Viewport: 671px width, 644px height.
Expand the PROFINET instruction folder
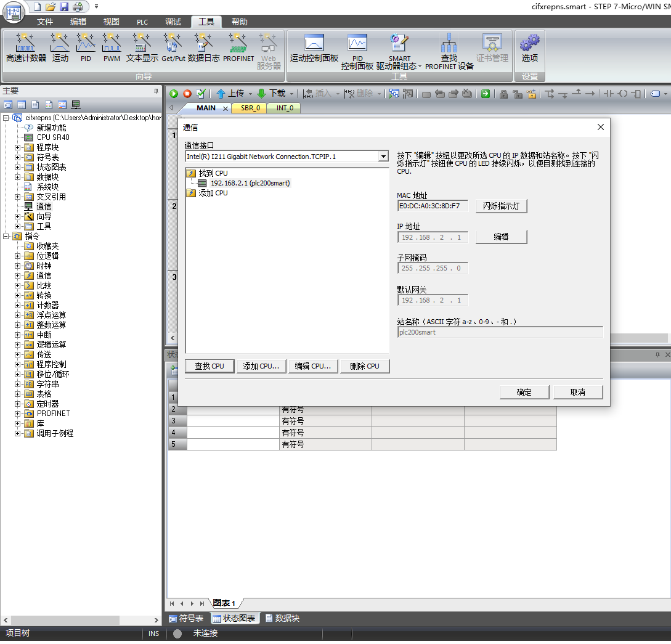[18, 414]
